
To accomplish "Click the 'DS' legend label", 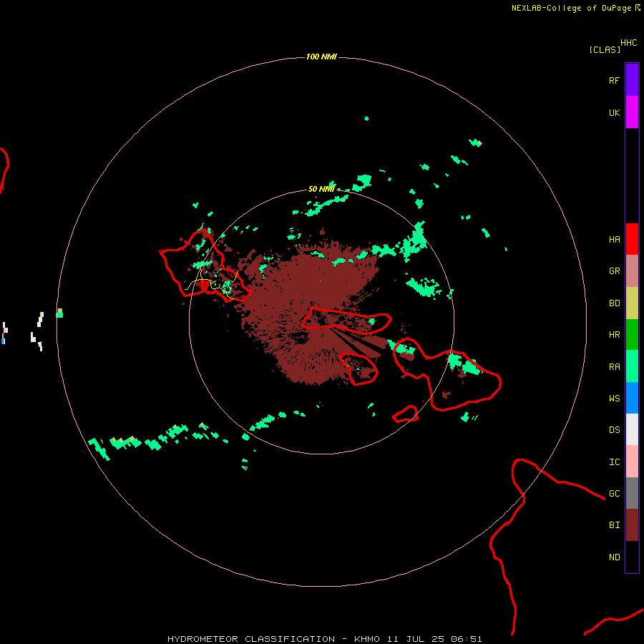I will click(x=614, y=429).
